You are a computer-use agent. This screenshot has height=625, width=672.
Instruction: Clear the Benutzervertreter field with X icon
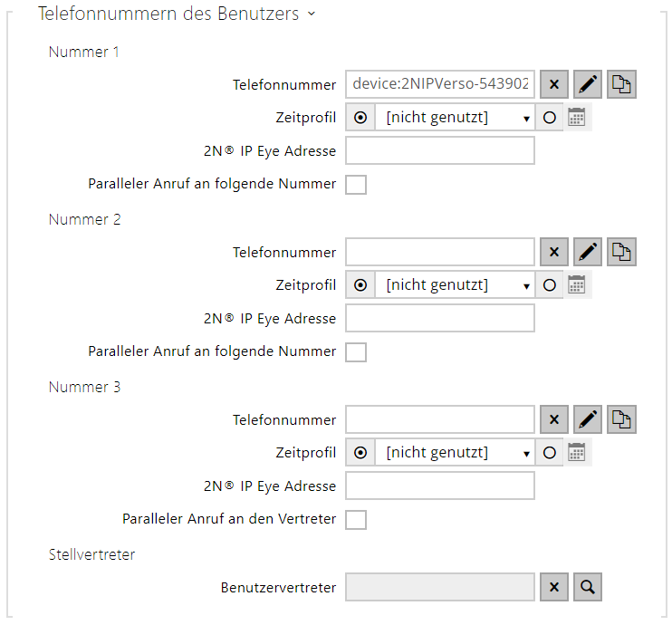(x=554, y=587)
